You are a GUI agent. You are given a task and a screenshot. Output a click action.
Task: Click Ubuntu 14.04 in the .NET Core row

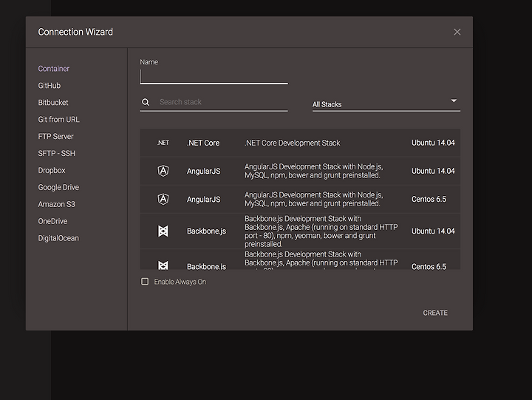coord(433,143)
